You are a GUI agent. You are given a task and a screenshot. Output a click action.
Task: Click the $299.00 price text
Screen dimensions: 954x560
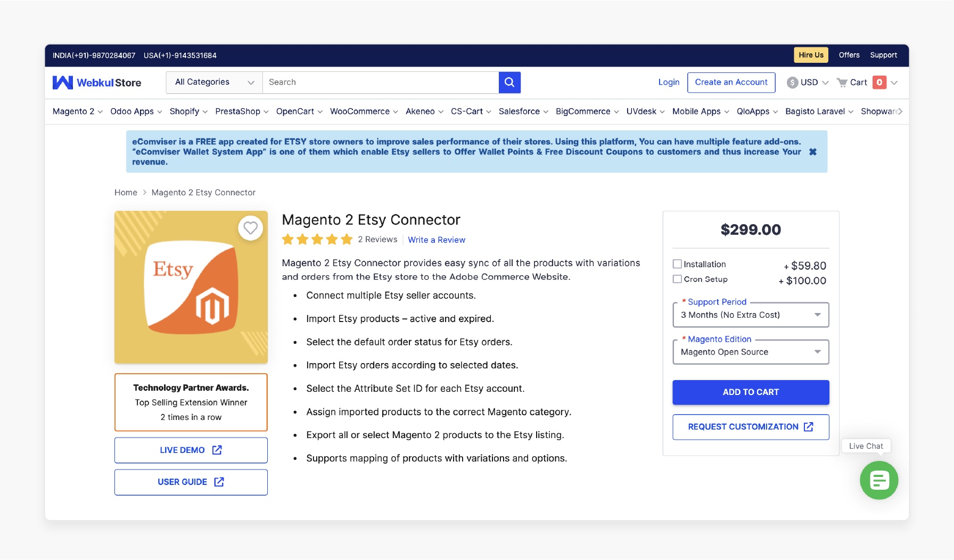[x=751, y=230]
